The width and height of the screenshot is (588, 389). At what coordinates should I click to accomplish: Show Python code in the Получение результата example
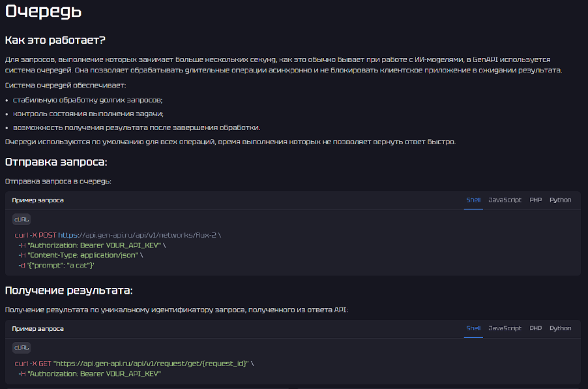[560, 328]
